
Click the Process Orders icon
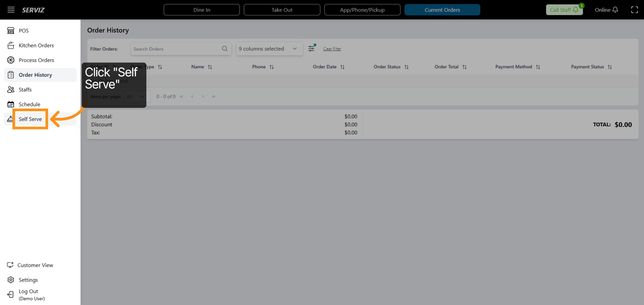[11, 60]
